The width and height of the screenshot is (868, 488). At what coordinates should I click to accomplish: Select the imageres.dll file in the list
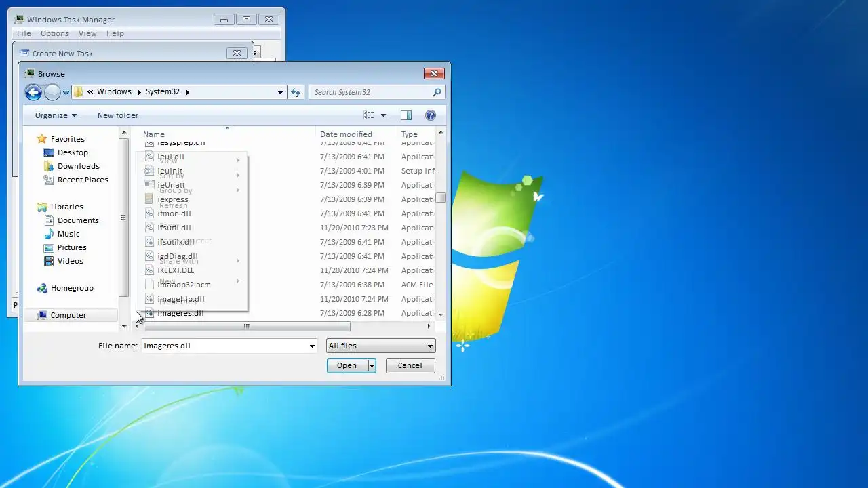tap(180, 313)
